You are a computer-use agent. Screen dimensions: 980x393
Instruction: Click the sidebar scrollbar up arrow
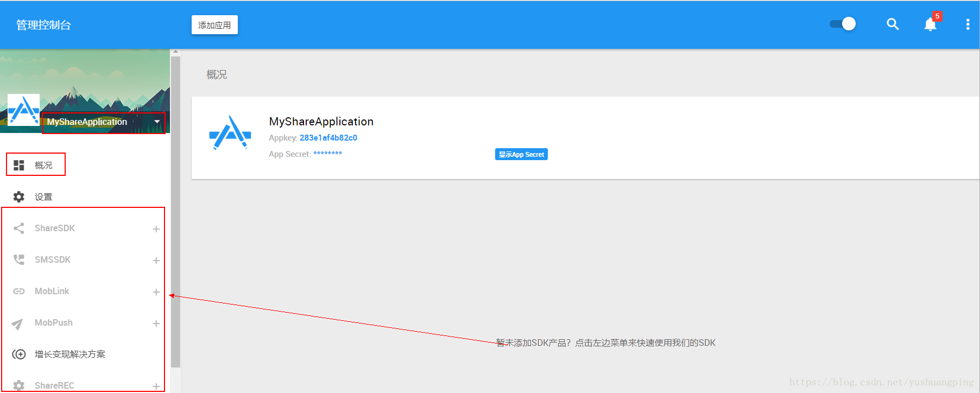click(x=175, y=52)
